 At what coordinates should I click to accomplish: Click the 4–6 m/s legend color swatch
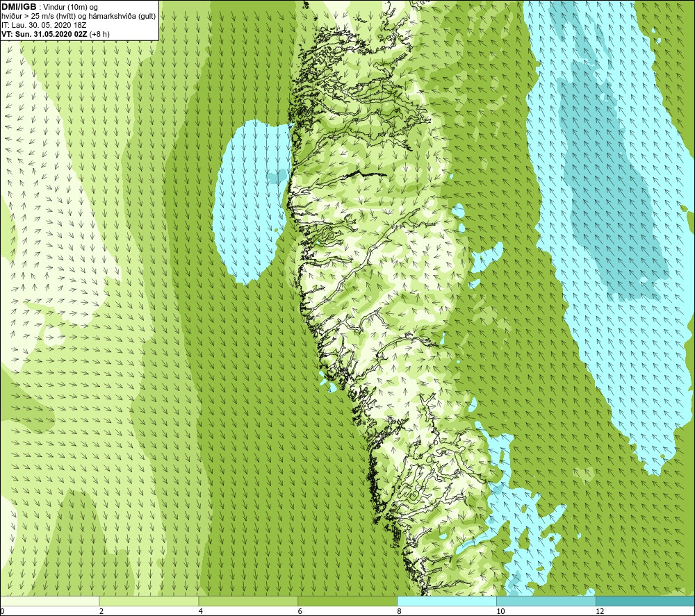(248, 601)
